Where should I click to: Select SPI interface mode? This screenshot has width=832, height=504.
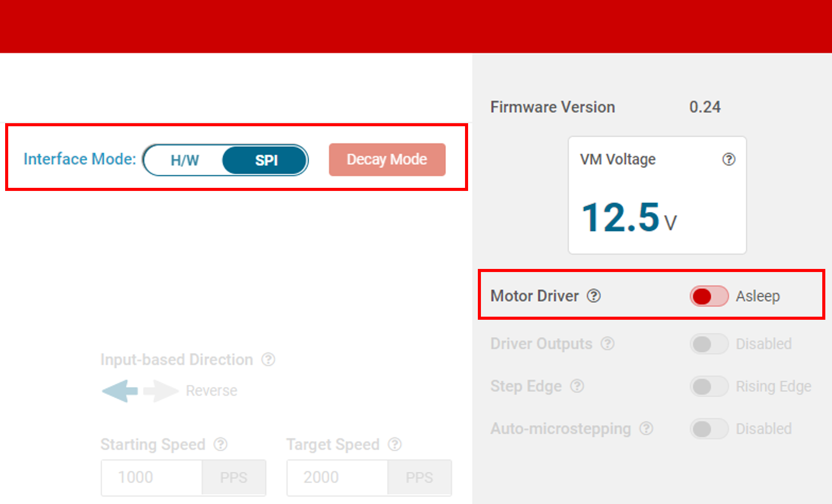coord(266,160)
